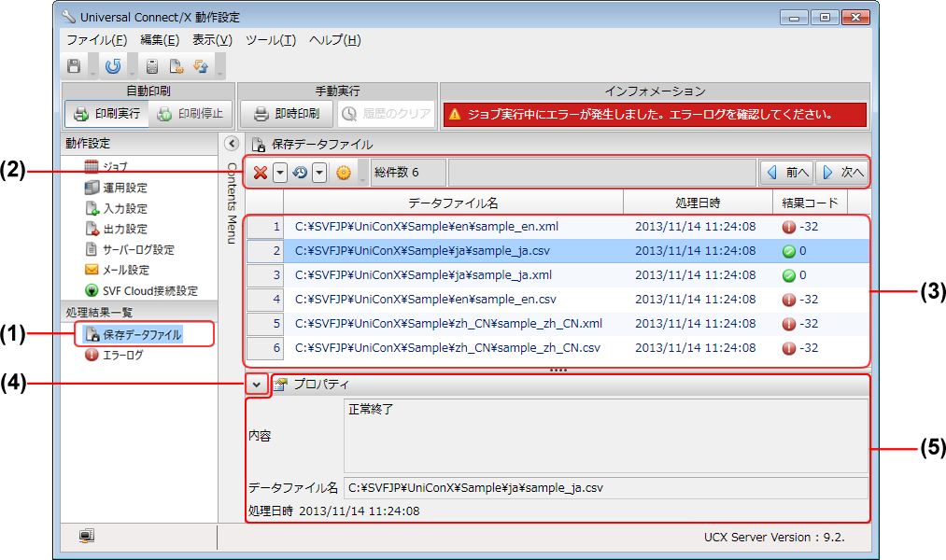Click the 総件数 6 count display
The image size is (946, 560).
click(x=408, y=173)
